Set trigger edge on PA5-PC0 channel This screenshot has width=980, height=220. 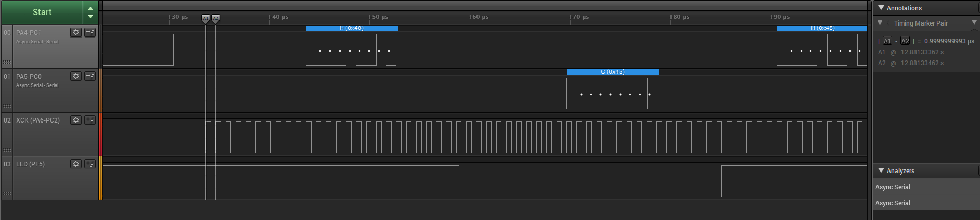(x=90, y=76)
